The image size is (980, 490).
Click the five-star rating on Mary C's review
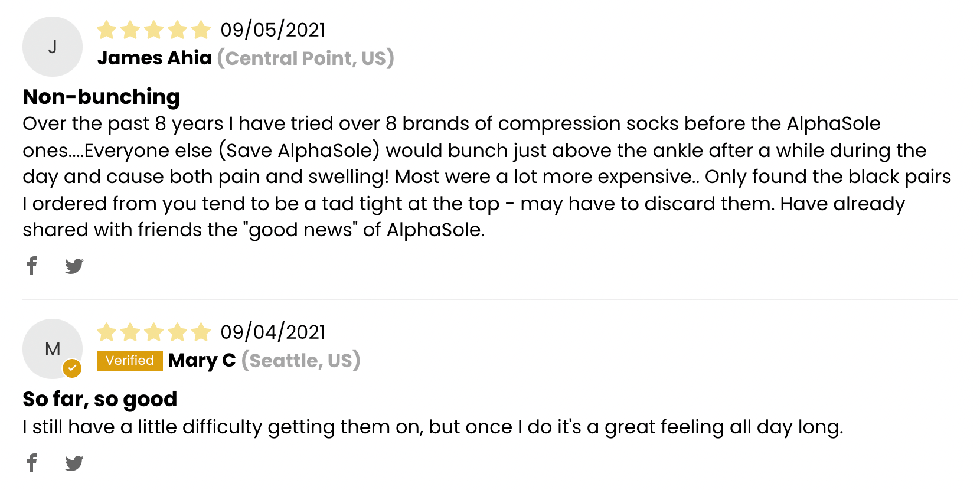[x=153, y=332]
